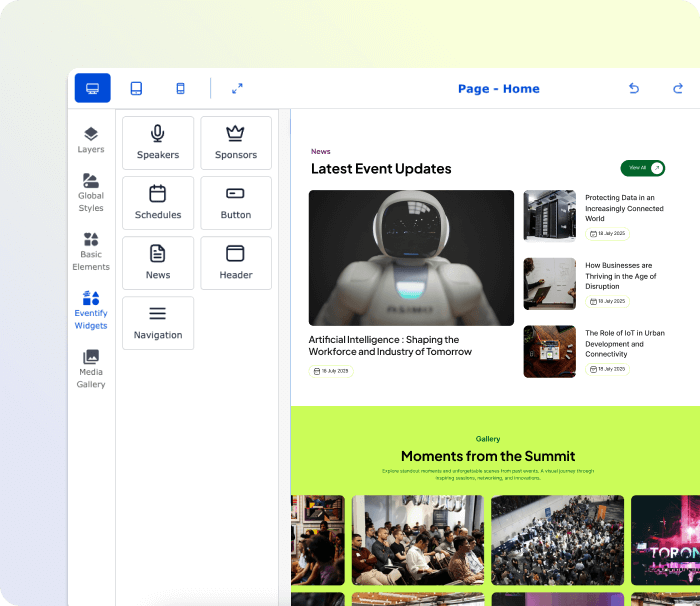Click date badge under How Businesses article
The width and height of the screenshot is (700, 606).
click(x=607, y=301)
